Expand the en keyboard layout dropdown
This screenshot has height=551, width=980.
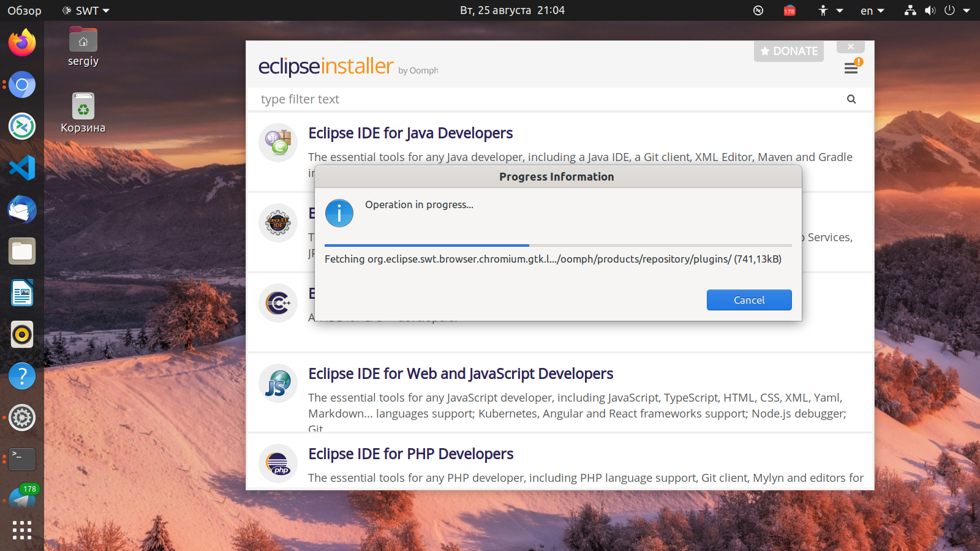(872, 10)
